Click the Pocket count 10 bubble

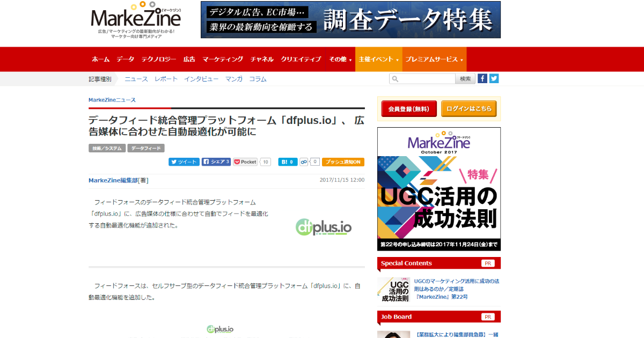265,161
